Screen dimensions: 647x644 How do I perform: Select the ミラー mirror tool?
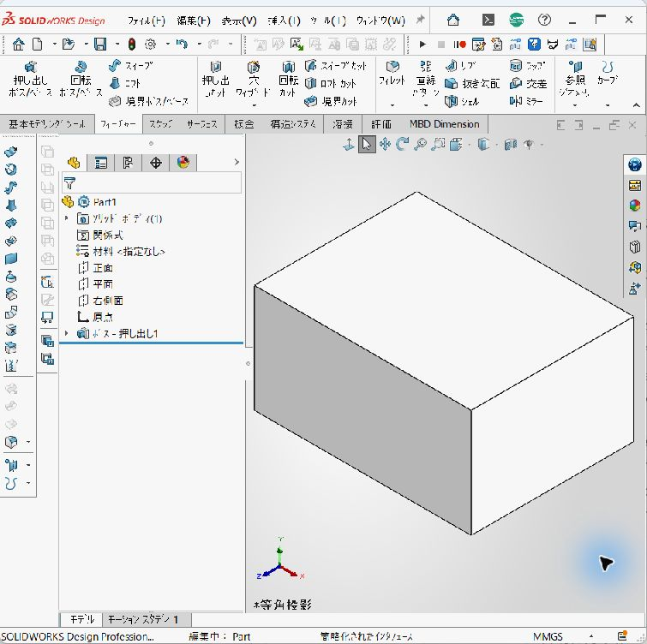coord(526,101)
